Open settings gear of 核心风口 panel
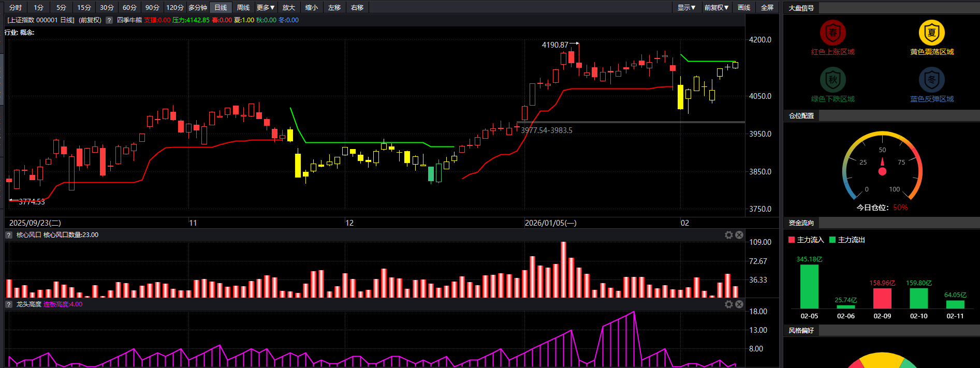This screenshot has width=980, height=368. pyautogui.click(x=729, y=235)
